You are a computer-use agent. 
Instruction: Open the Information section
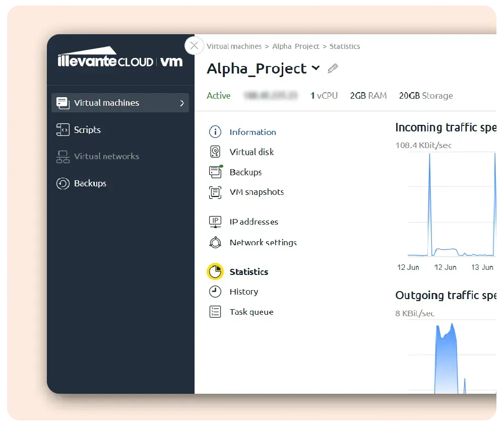pyautogui.click(x=253, y=132)
